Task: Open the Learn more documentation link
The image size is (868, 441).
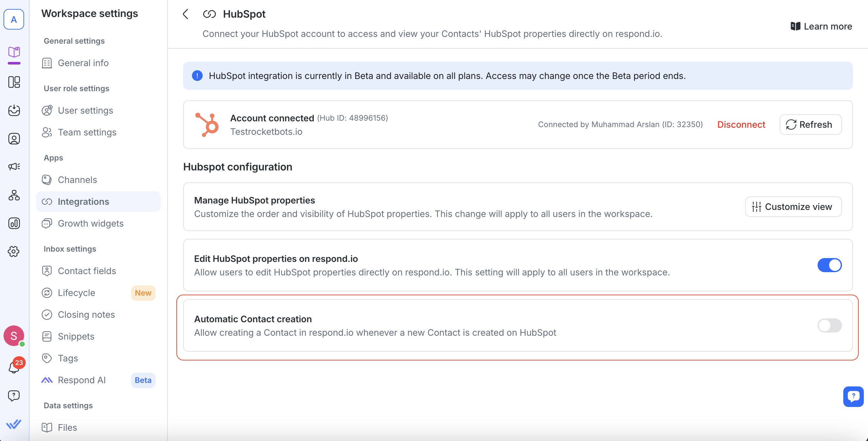Action: [821, 26]
